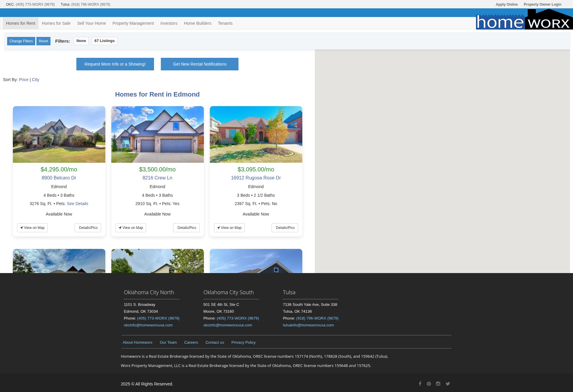Screen dimensions: 573x392
Task: View 8900 Belcaro Dr on map
Action: pyautogui.click(x=32, y=228)
